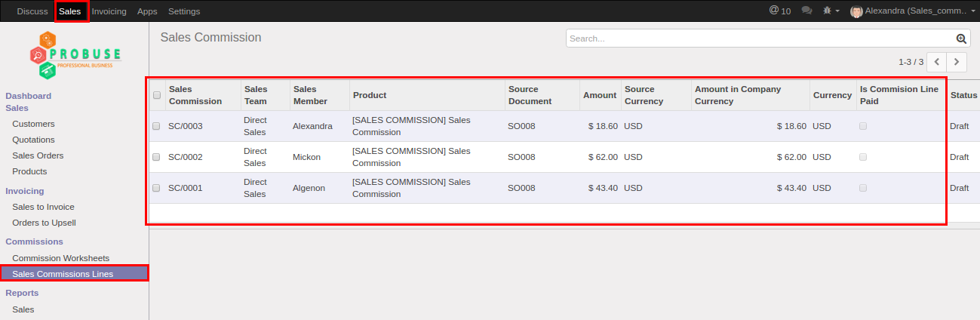Go to next page arrow

[x=957, y=62]
